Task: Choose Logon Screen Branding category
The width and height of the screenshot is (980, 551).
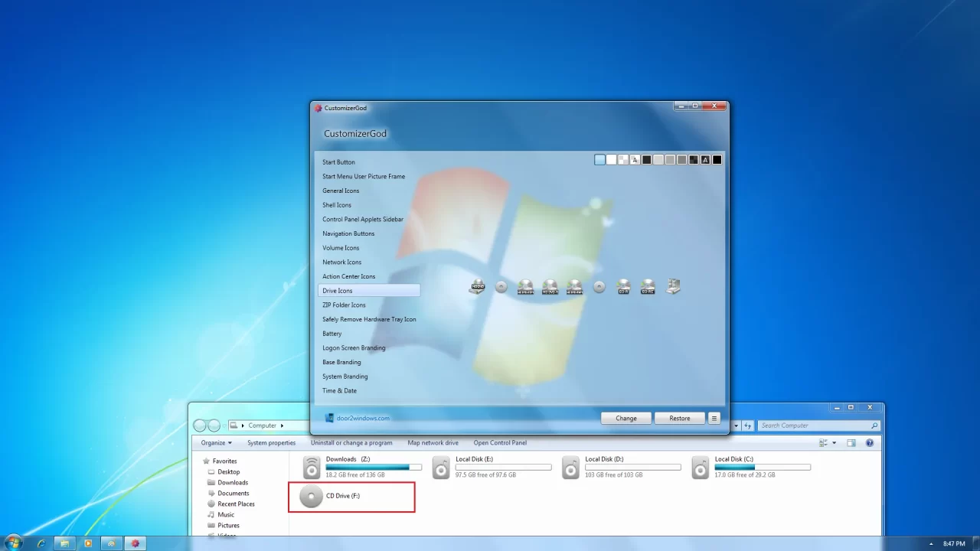Action: [x=354, y=348]
